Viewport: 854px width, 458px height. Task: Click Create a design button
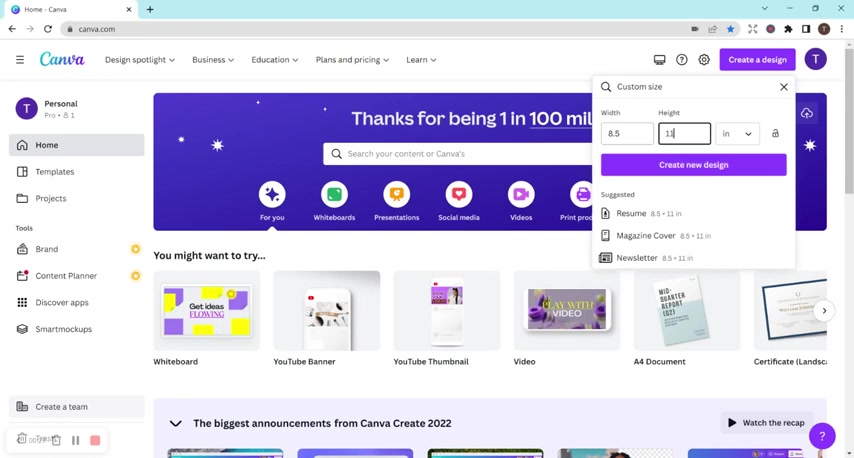coord(757,60)
